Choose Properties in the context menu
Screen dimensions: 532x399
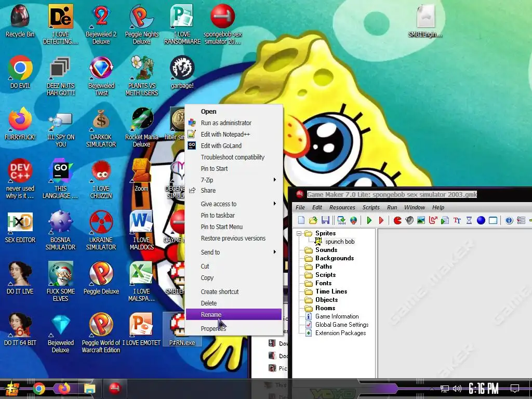(234, 328)
